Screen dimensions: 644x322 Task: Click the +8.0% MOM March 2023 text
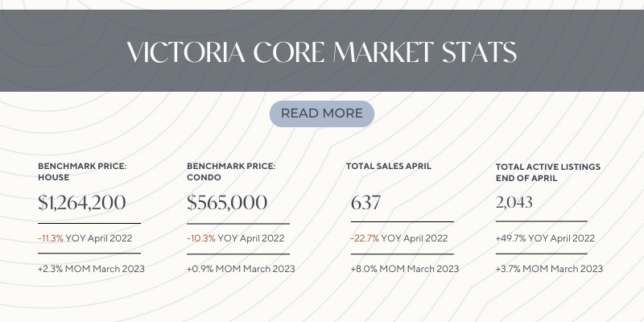pyautogui.click(x=405, y=269)
